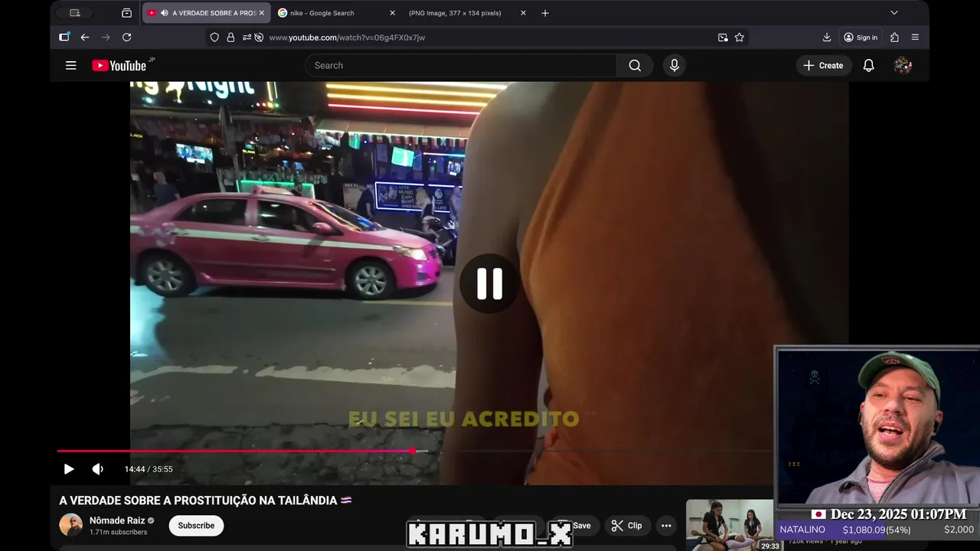Image resolution: width=980 pixels, height=551 pixels.
Task: Click the 14:44 / 35:55 time display
Action: pyautogui.click(x=149, y=469)
